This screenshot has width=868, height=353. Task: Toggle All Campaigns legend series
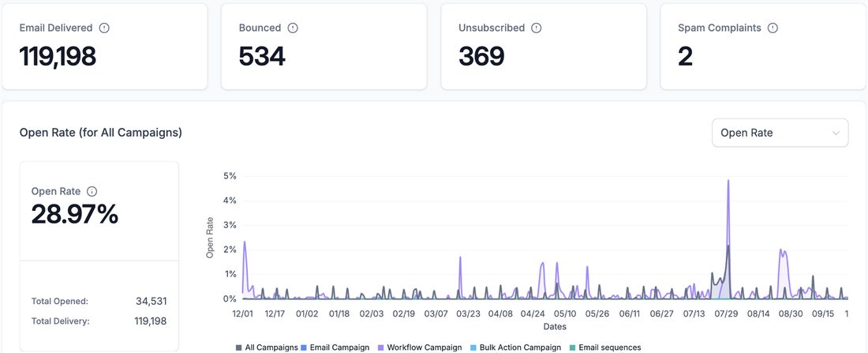(x=267, y=347)
